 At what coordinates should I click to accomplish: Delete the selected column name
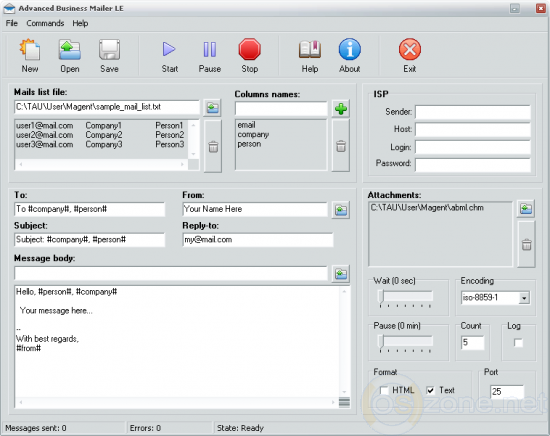pyautogui.click(x=341, y=146)
